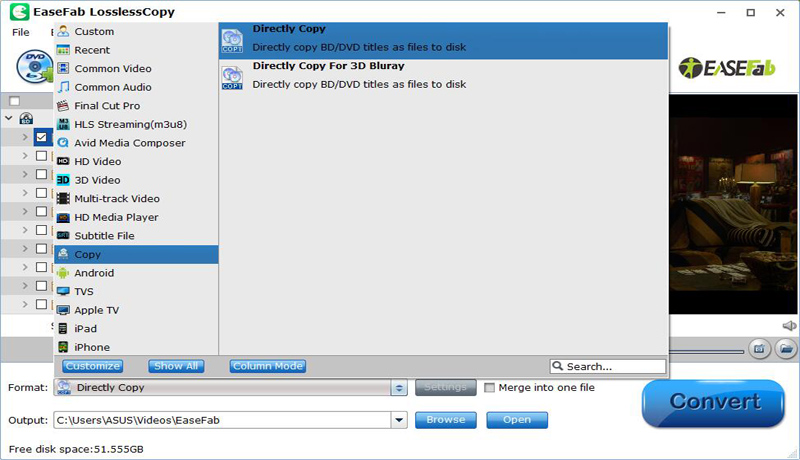This screenshot has width=800, height=460.
Task: Expand the second title row chevron
Action: click(x=25, y=156)
